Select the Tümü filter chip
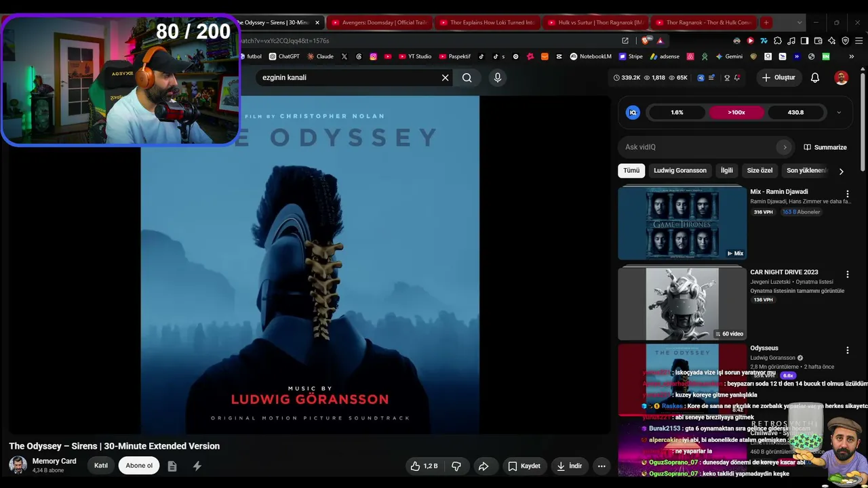 point(631,171)
